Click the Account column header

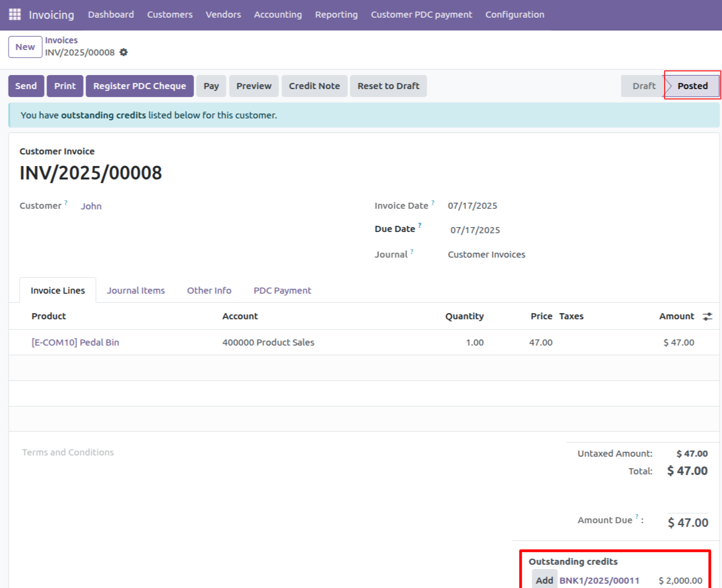tap(240, 316)
